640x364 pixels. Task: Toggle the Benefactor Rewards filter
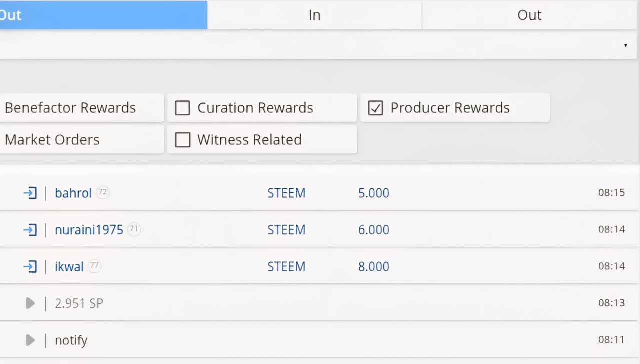[81, 108]
